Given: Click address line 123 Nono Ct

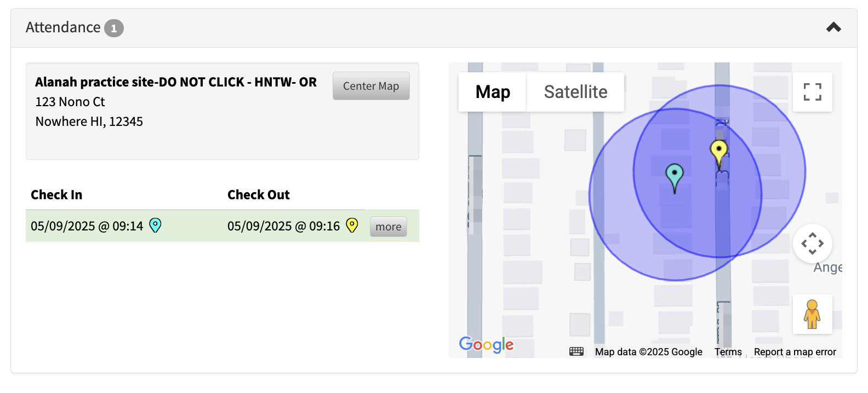Looking at the screenshot, I should pyautogui.click(x=70, y=102).
